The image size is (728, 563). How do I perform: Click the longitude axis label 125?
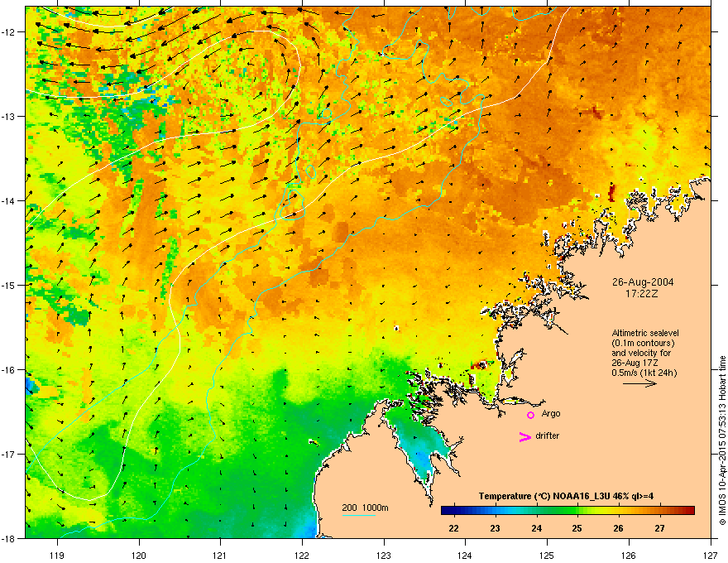tap(547, 555)
